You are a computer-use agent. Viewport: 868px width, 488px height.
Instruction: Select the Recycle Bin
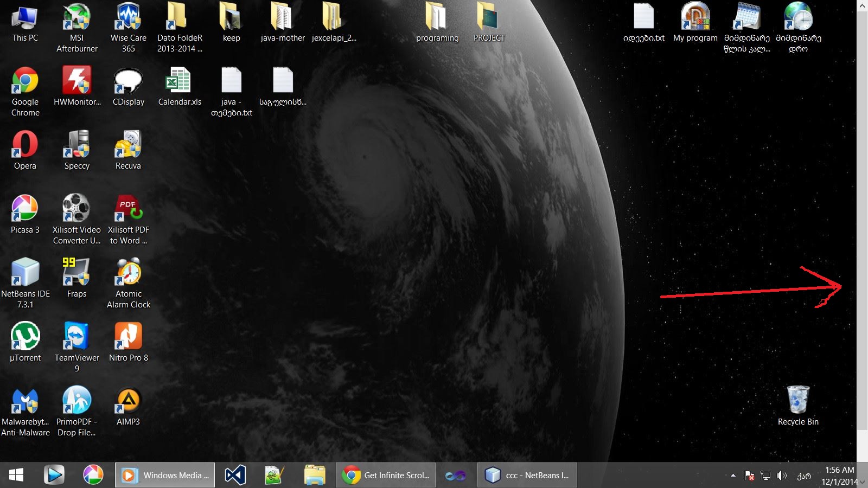798,401
